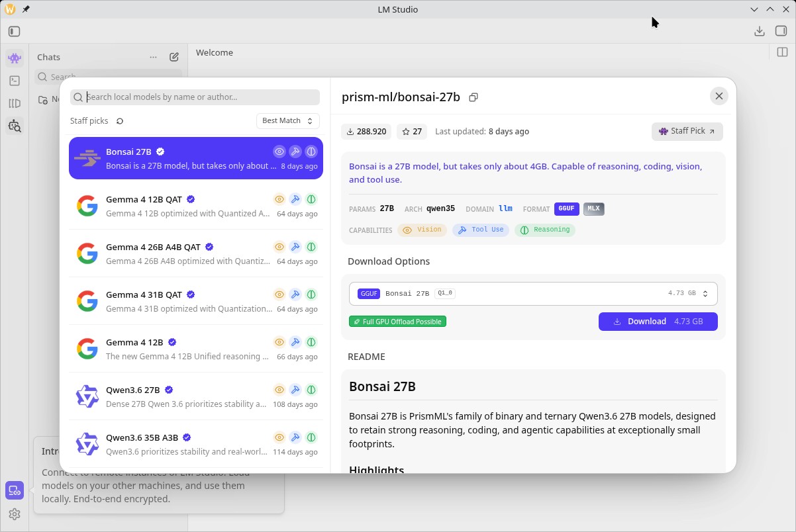Image resolution: width=796 pixels, height=532 pixels.
Task: Focus the search local models input field
Action: (x=195, y=97)
